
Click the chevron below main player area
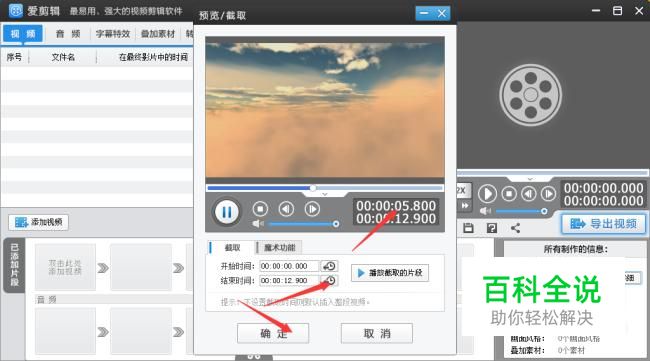530,179
